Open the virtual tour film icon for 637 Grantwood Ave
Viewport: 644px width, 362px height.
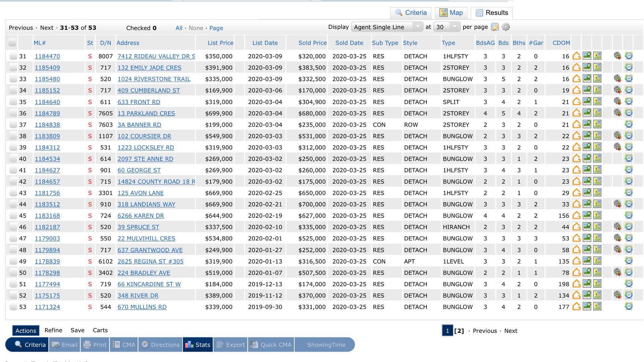(618, 249)
